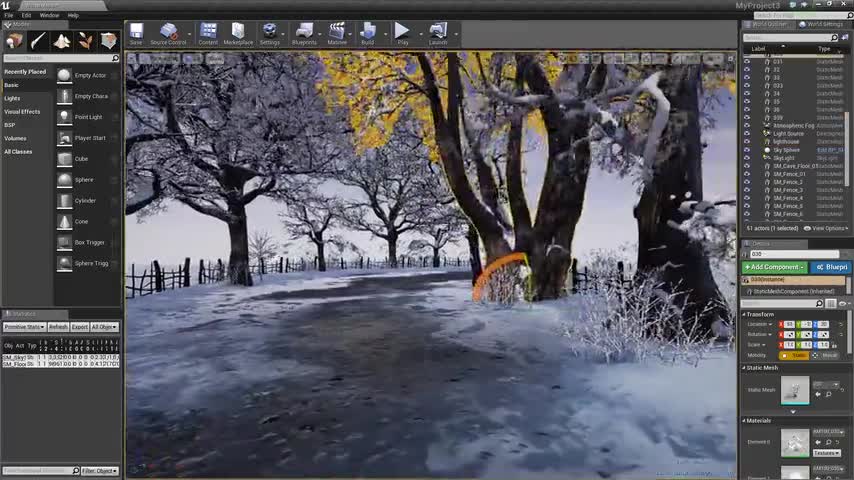Collapse the Static Mesh section
854x480 pixels.
(744, 368)
